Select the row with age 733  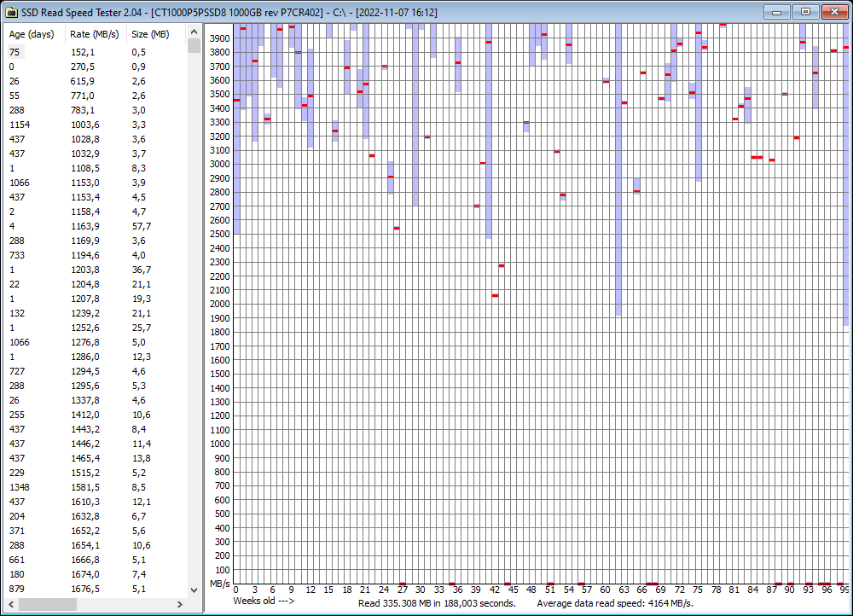click(96, 255)
